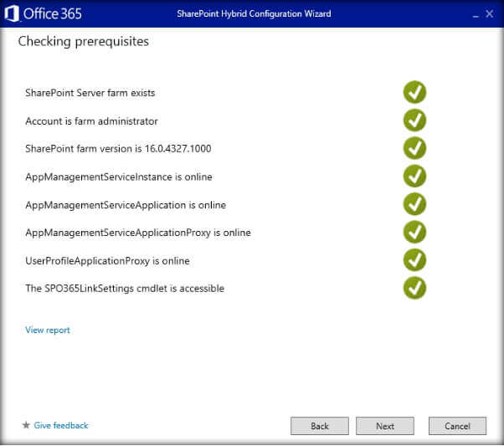Click checkmark for AppManagementServiceInstance is online
The image size is (504, 446).
(414, 176)
